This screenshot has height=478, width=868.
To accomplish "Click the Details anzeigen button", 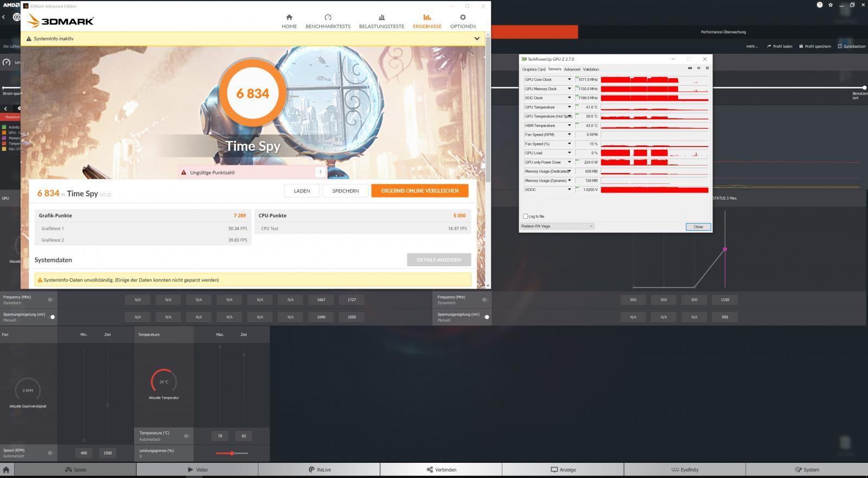I will (x=439, y=260).
